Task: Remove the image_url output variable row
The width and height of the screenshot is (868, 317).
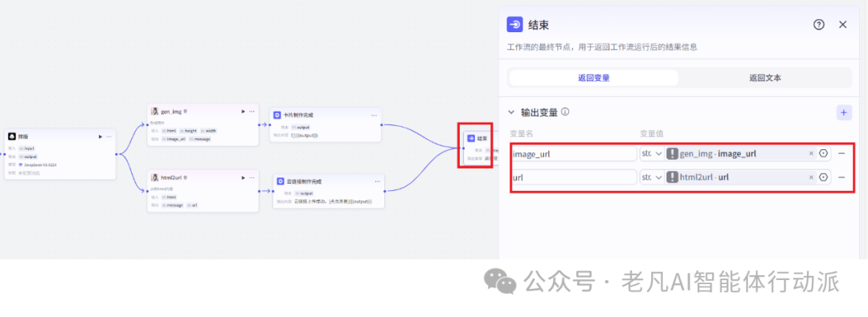Action: click(841, 153)
